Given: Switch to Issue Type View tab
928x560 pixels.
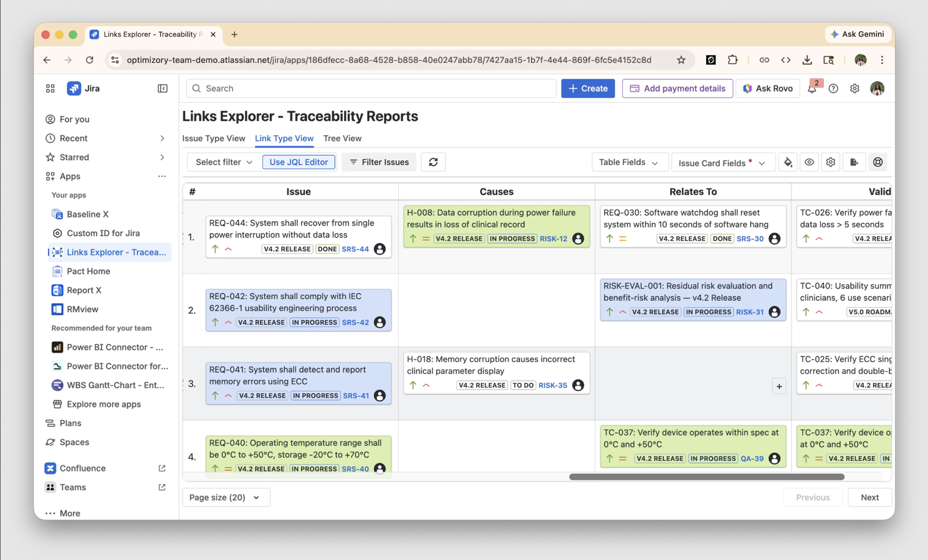Looking at the screenshot, I should [214, 138].
